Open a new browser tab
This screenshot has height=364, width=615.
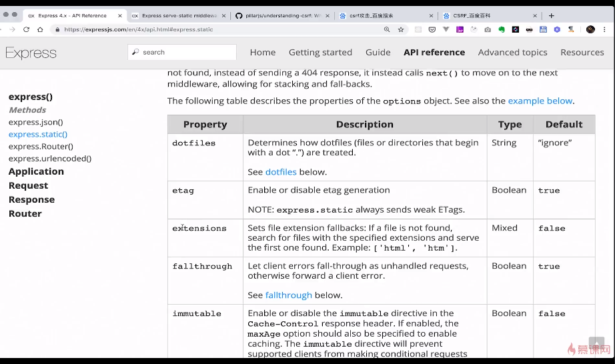552,16
